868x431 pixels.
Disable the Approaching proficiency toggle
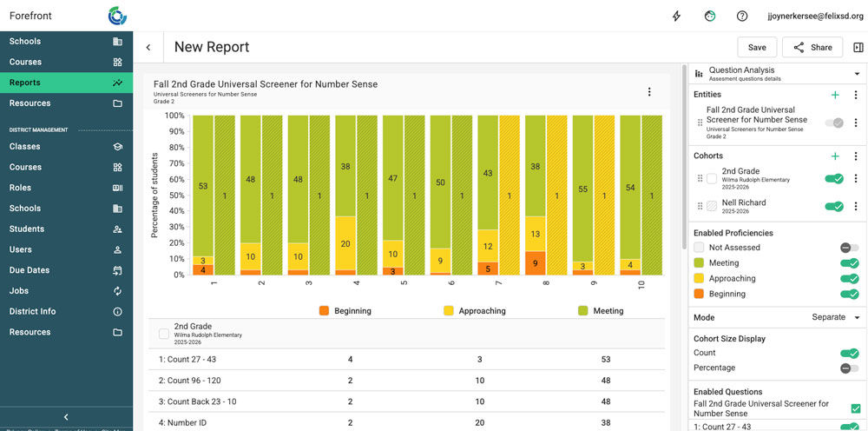pos(848,279)
